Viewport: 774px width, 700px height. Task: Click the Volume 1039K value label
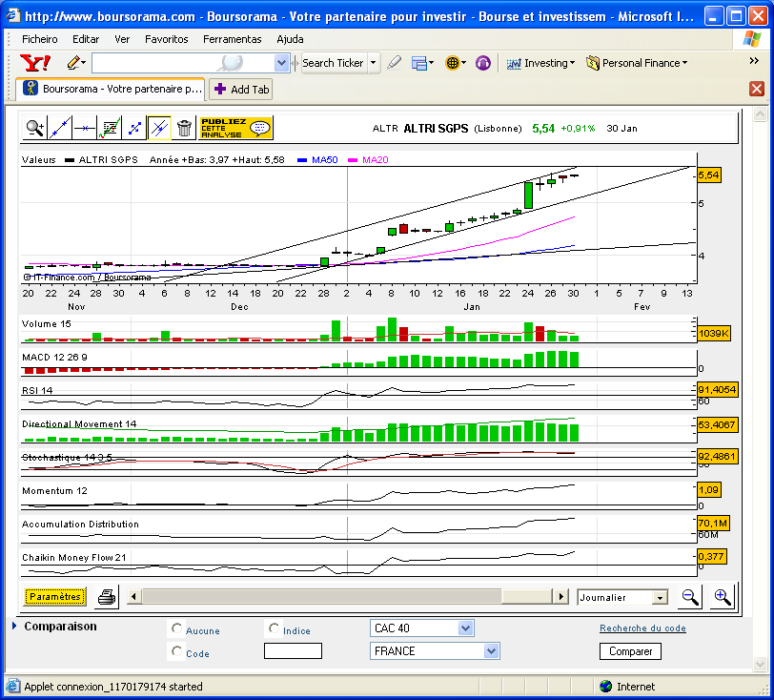tap(714, 334)
